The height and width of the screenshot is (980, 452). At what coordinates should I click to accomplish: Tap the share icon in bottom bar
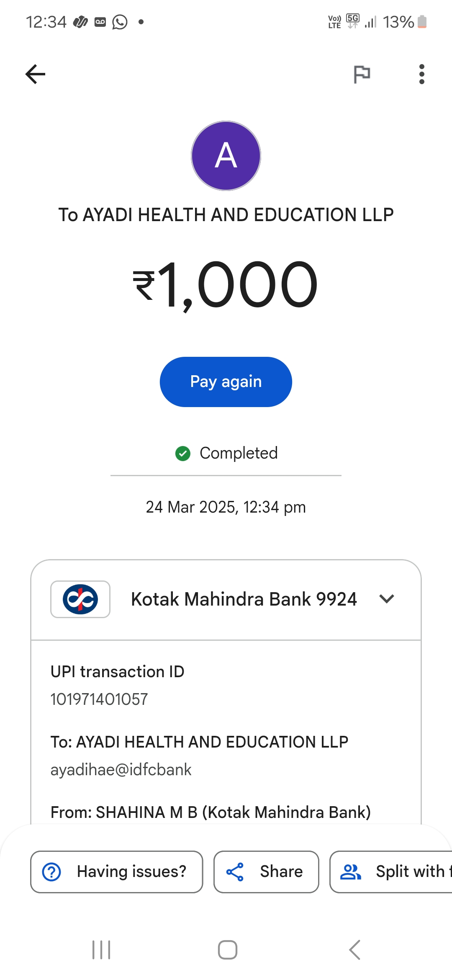pyautogui.click(x=235, y=872)
